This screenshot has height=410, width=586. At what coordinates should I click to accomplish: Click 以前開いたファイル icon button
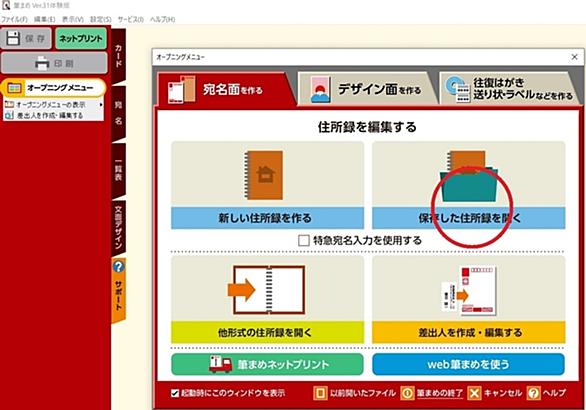pos(320,393)
